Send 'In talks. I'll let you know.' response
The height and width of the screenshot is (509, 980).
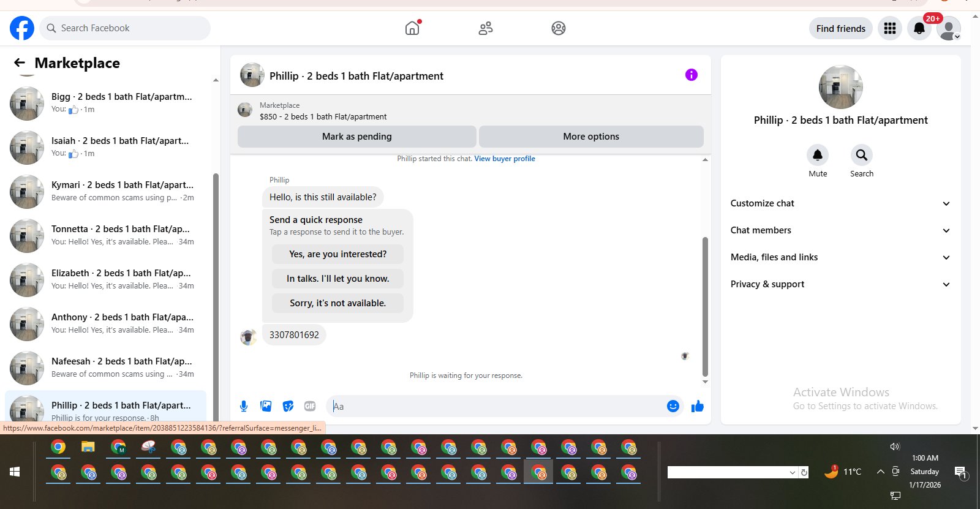pyautogui.click(x=338, y=279)
